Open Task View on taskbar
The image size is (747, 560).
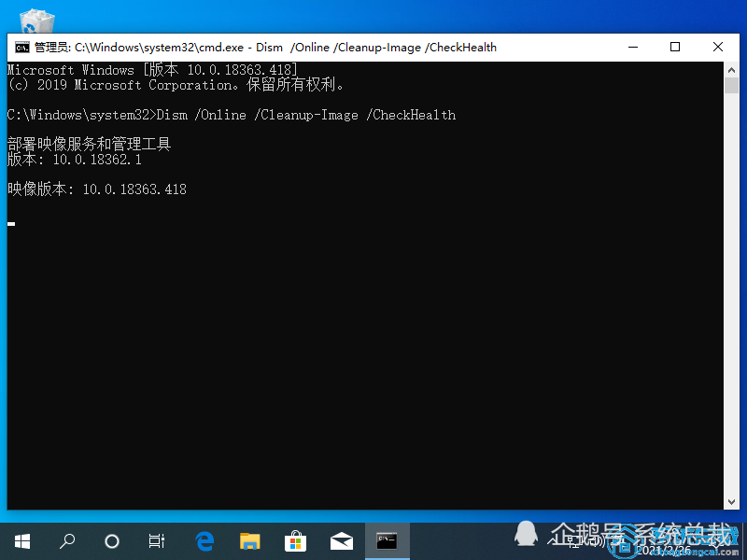click(x=157, y=541)
